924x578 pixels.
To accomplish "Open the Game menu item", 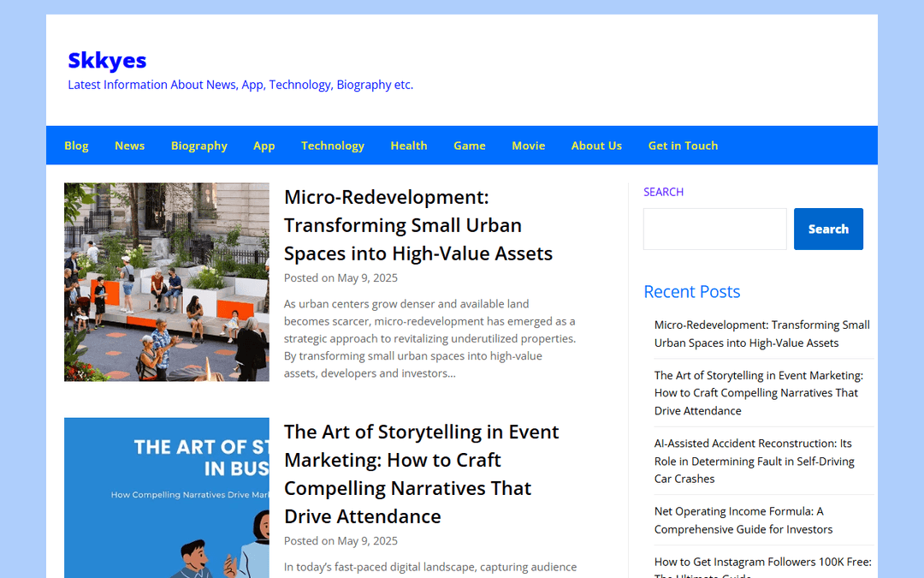I will pyautogui.click(x=469, y=146).
